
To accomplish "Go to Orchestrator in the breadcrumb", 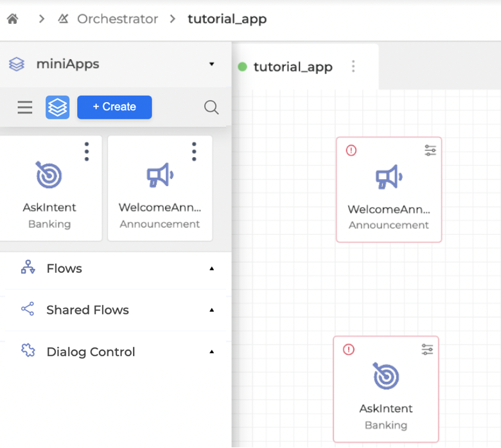I will click(x=117, y=19).
